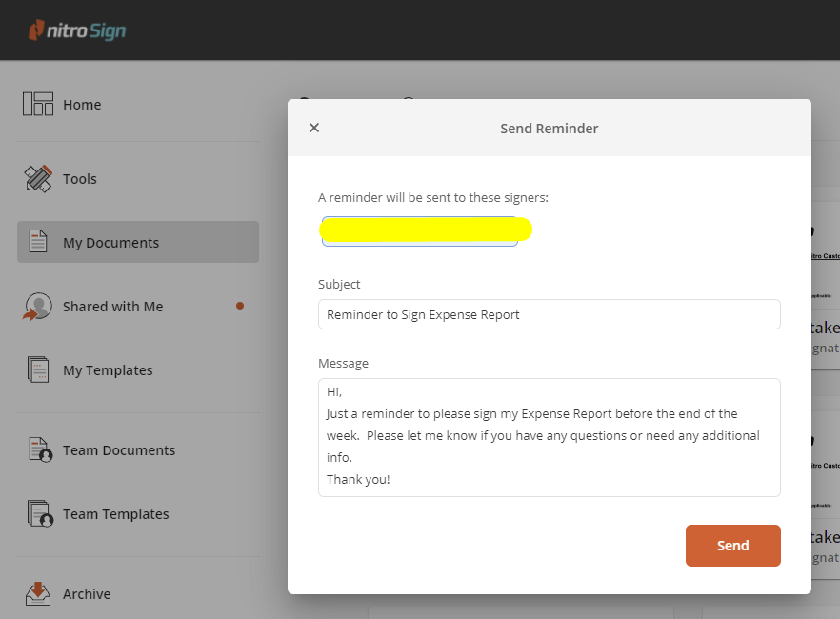This screenshot has width=840, height=619.
Task: Click inside the Message text area
Action: (549, 437)
